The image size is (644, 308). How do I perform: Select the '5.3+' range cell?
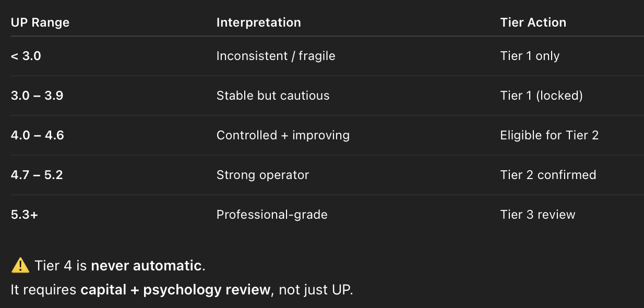(24, 215)
